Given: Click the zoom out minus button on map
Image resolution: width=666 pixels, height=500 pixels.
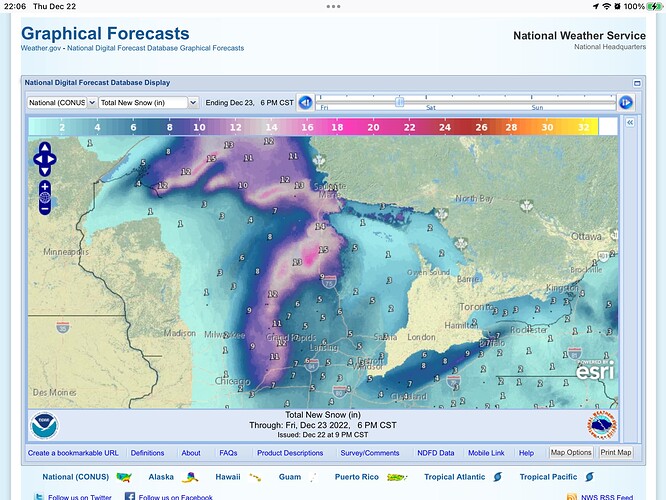Looking at the screenshot, I should pyautogui.click(x=45, y=198).
